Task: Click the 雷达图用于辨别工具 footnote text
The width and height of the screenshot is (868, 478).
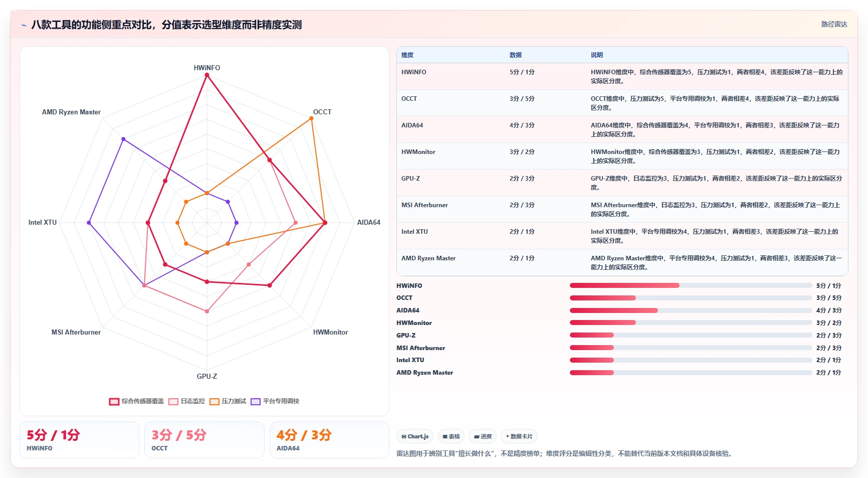Action: pos(565,453)
